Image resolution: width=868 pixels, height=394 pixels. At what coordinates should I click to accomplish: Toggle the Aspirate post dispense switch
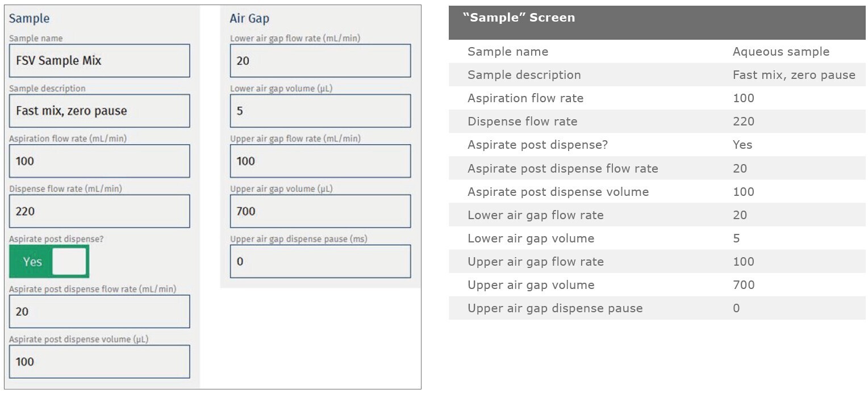[49, 262]
